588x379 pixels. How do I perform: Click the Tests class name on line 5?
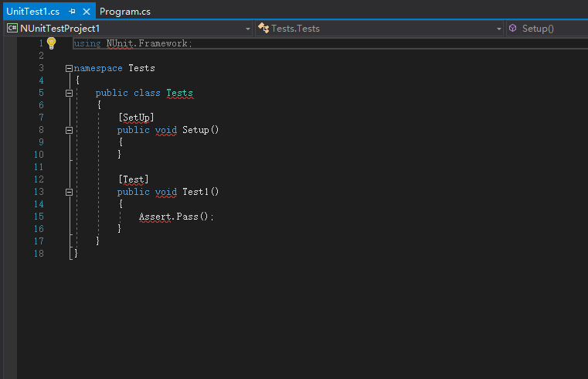179,93
